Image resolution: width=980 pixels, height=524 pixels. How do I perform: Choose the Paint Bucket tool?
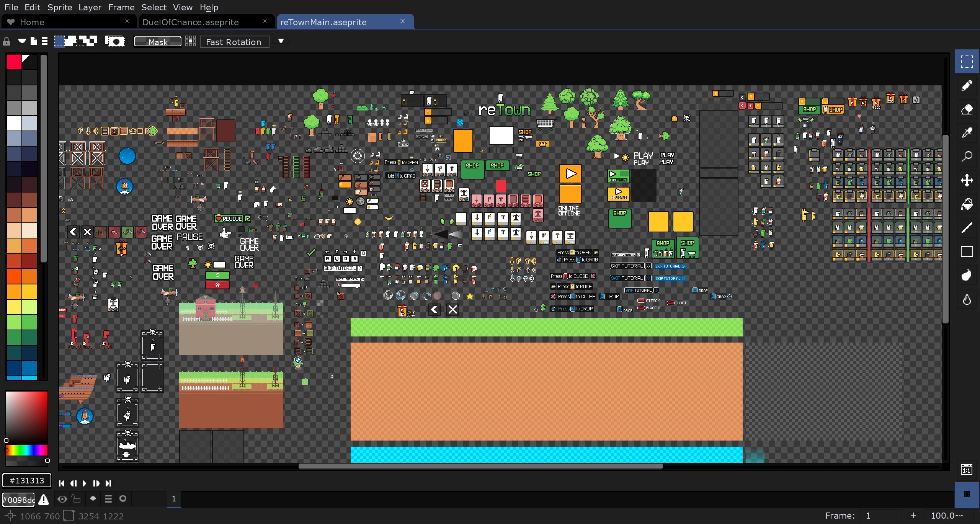click(x=967, y=204)
